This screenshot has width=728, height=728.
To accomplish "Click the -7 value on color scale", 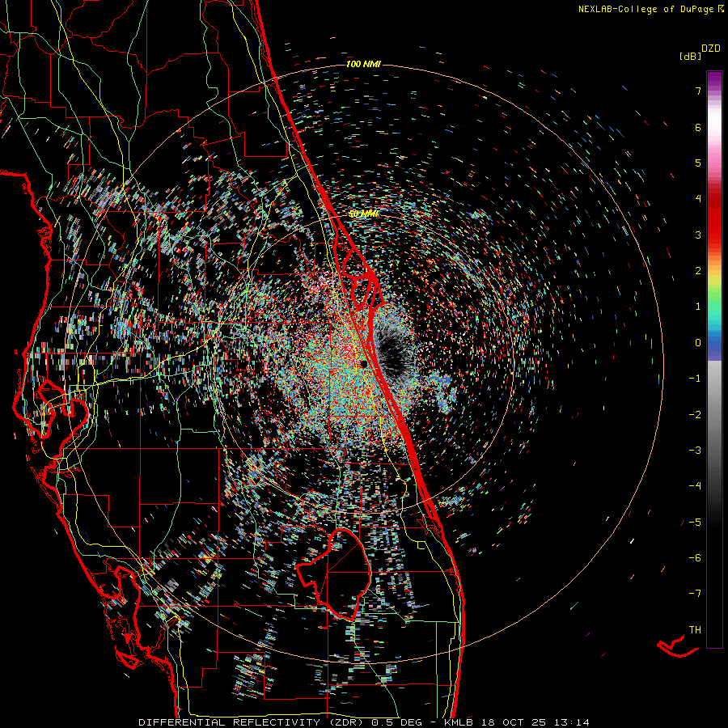I will tap(695, 594).
